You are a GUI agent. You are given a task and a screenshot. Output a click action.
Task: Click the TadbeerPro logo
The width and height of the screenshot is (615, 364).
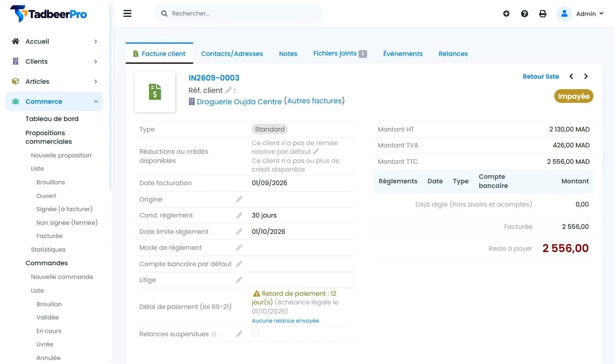[x=49, y=14]
